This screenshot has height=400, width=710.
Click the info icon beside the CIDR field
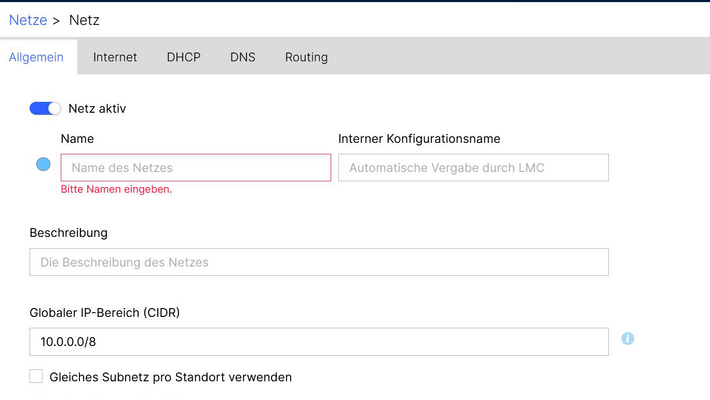tap(628, 339)
